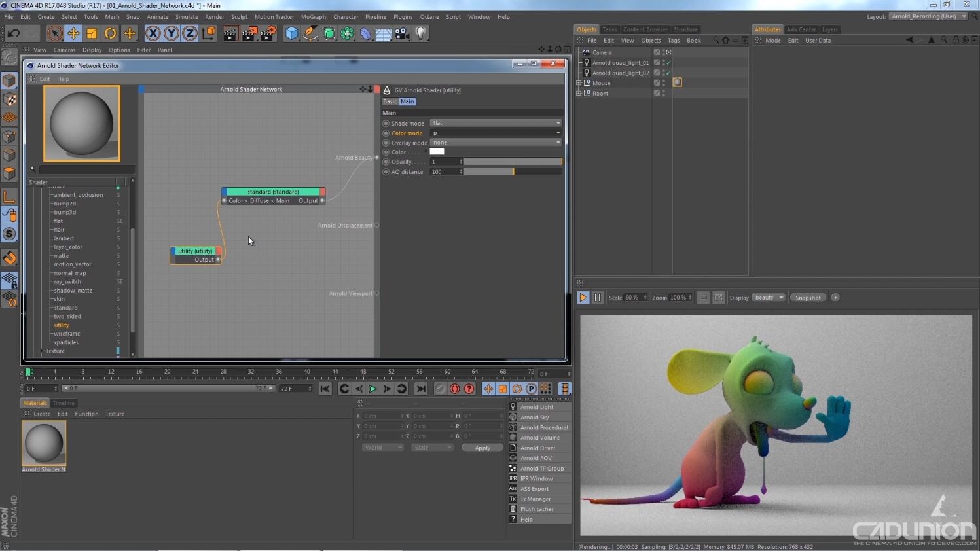The image size is (980, 551).
Task: Toggle Z axis lock icon
Action: [189, 33]
